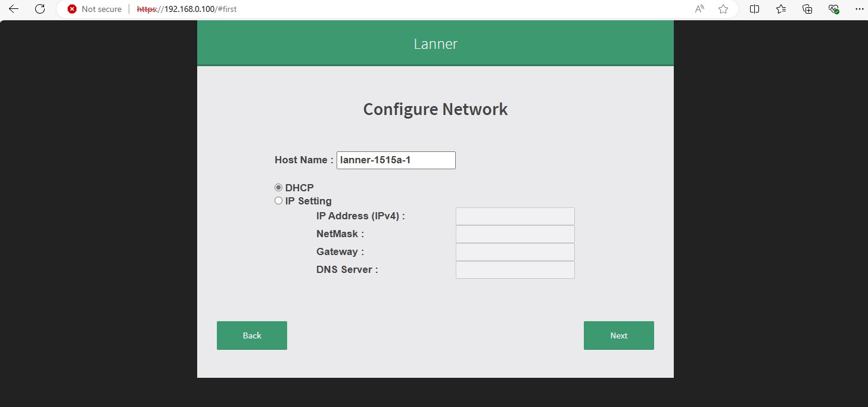
Task: Click the green Next button
Action: (619, 335)
